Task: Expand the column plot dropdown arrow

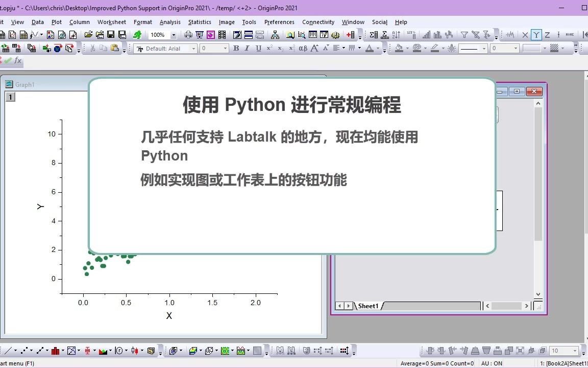Action: coord(63,351)
